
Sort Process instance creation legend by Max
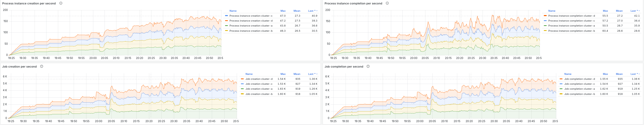pyautogui.click(x=283, y=11)
